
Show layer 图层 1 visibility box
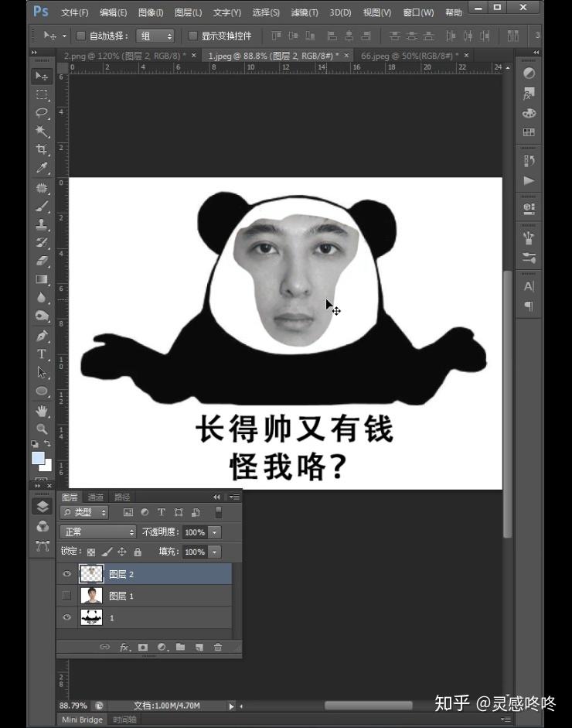coord(66,595)
